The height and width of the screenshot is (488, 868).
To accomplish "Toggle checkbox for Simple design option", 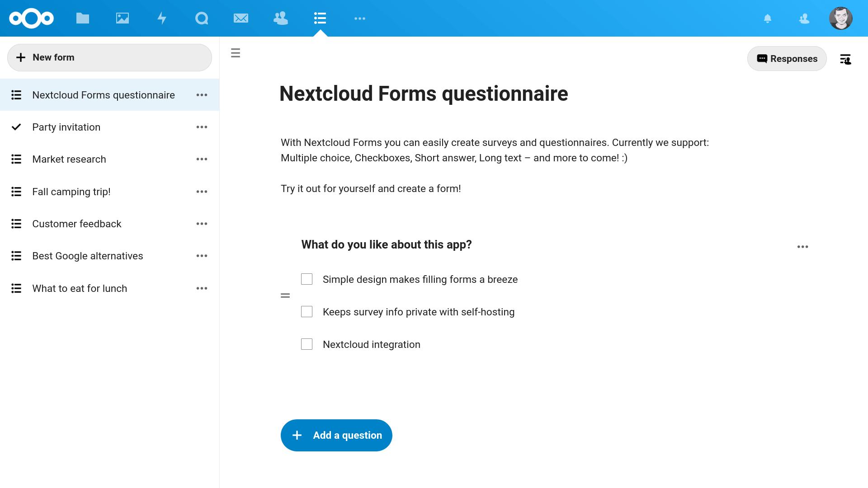I will pyautogui.click(x=307, y=279).
